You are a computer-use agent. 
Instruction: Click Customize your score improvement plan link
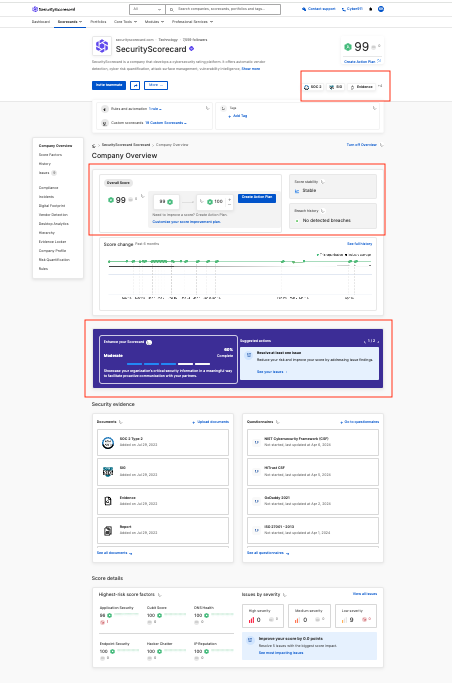[186, 222]
